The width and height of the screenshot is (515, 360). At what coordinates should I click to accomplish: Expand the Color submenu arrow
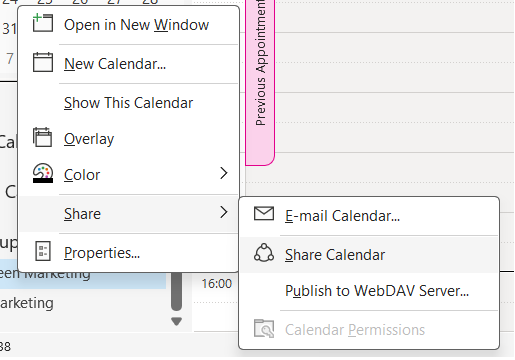(x=224, y=173)
